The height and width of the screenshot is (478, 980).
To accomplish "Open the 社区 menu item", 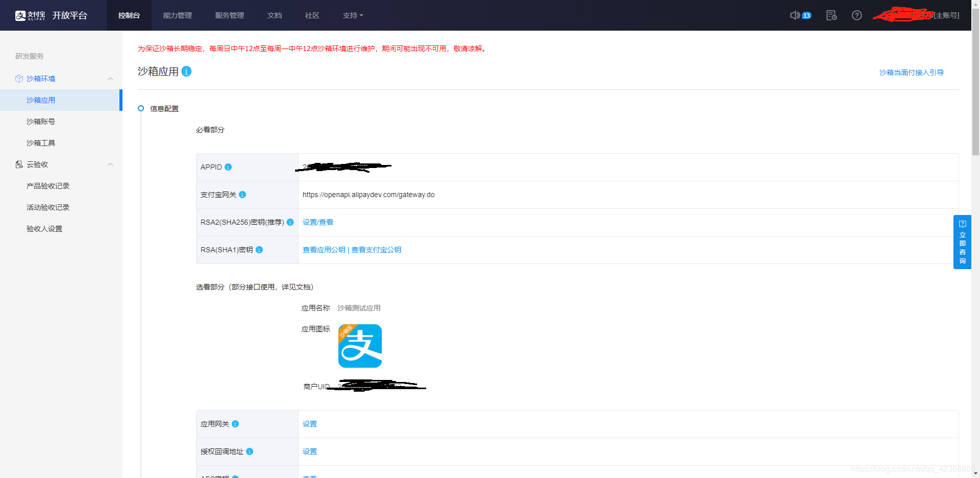I will 312,15.
